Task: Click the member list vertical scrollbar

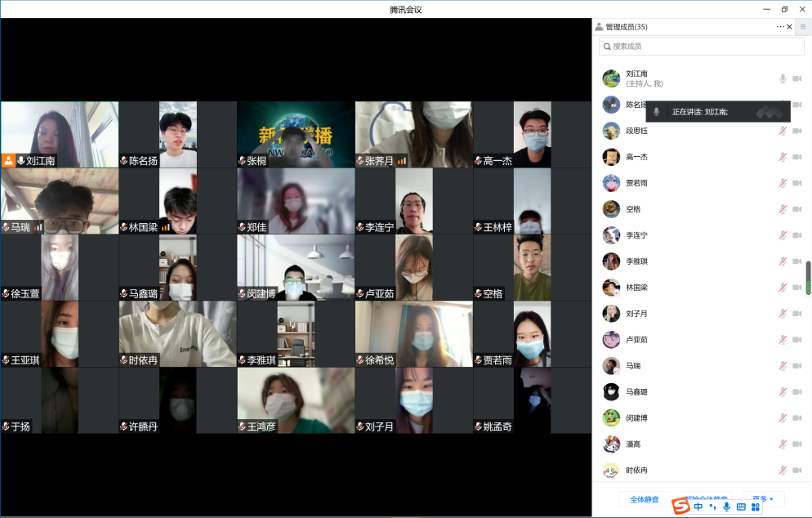Action: [808, 278]
